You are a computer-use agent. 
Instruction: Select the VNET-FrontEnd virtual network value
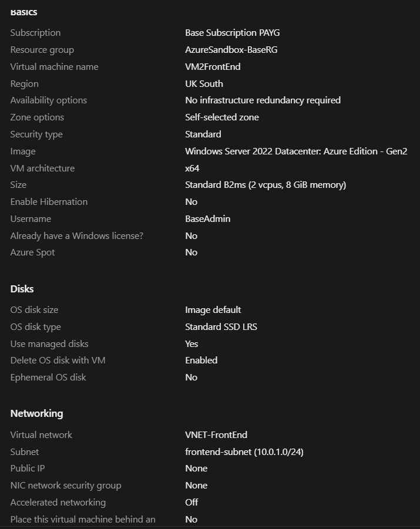[x=216, y=435]
